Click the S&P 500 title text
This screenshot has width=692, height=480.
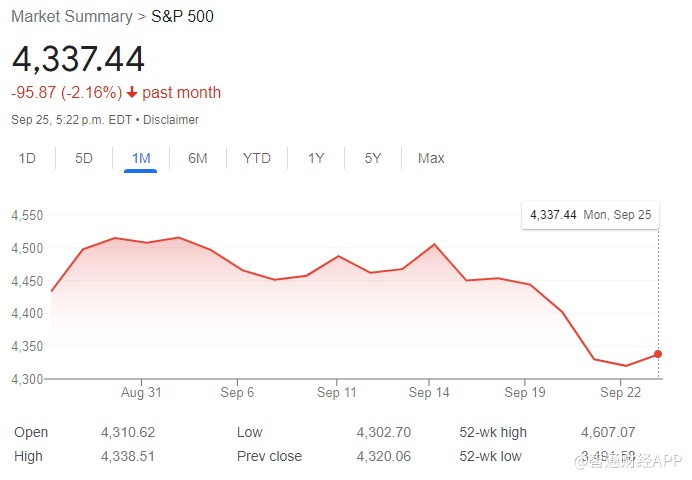click(x=182, y=17)
